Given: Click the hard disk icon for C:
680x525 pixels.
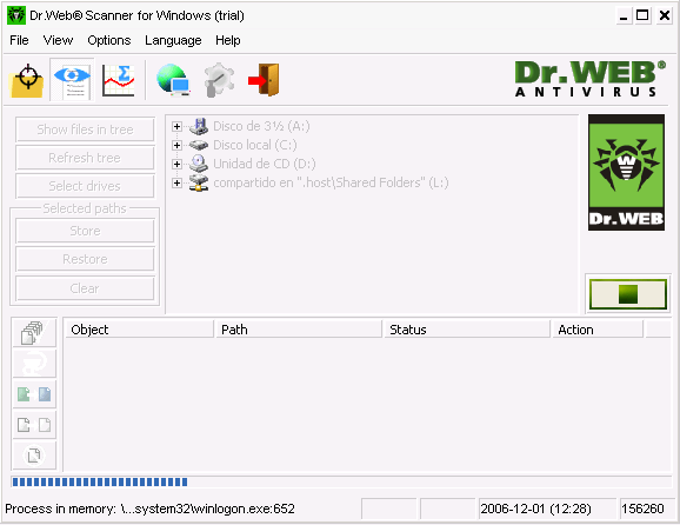Looking at the screenshot, I should pyautogui.click(x=199, y=145).
